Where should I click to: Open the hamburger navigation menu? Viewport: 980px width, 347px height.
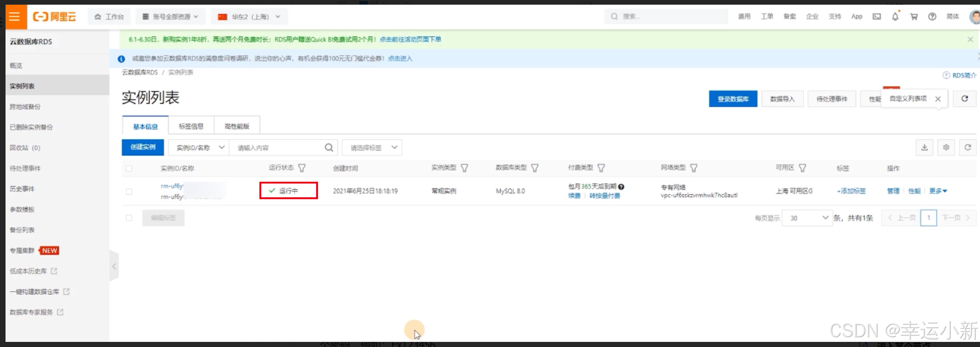[15, 17]
